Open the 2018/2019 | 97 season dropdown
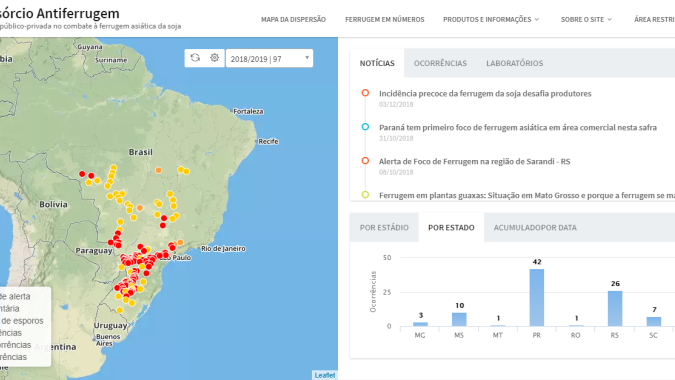The image size is (675, 380). click(269, 59)
